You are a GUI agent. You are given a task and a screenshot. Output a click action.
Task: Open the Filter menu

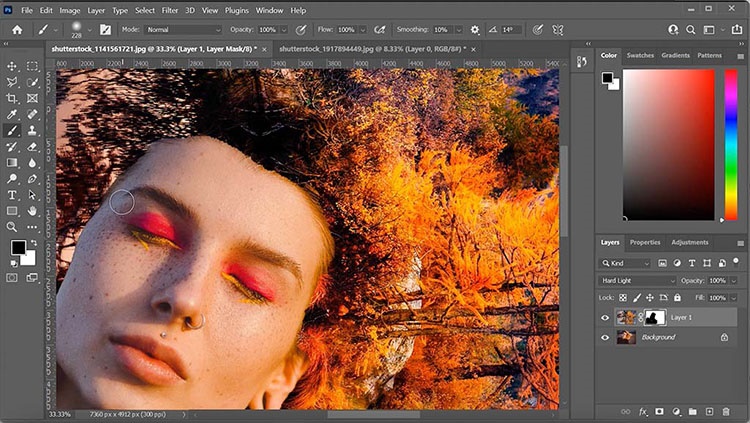(169, 10)
